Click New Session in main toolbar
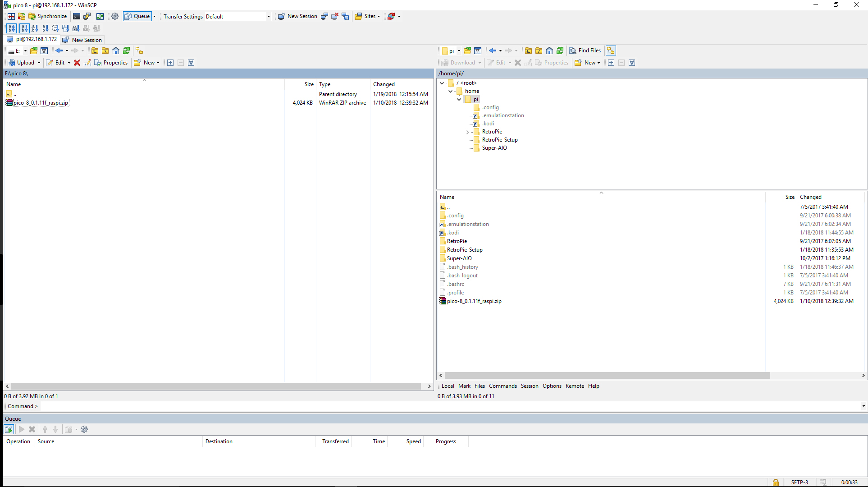 point(297,16)
